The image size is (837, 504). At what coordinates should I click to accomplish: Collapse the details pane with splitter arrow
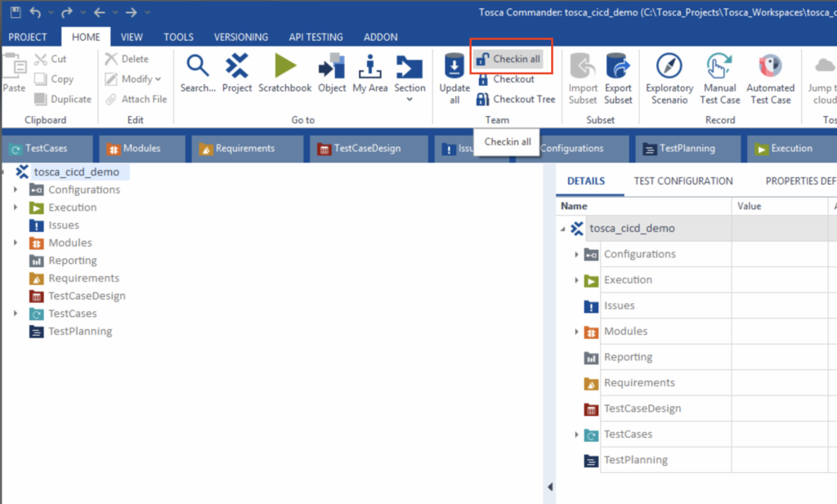tap(550, 486)
